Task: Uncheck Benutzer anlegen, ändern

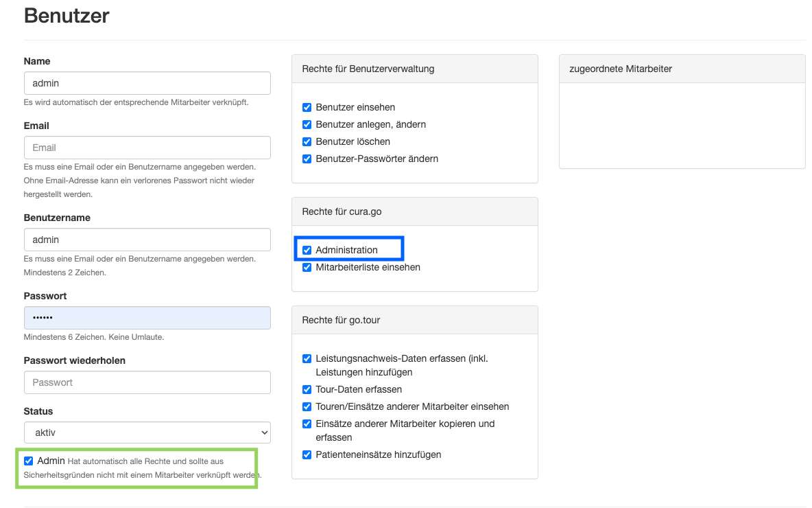Action: [x=307, y=124]
